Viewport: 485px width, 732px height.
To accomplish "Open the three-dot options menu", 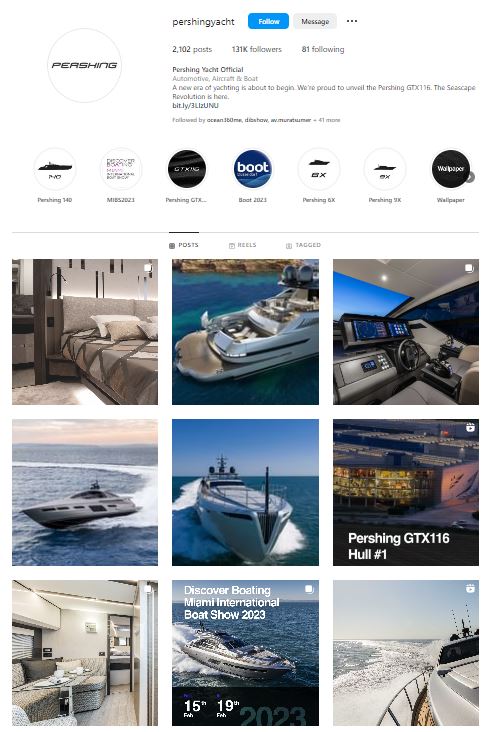I will [x=352, y=21].
